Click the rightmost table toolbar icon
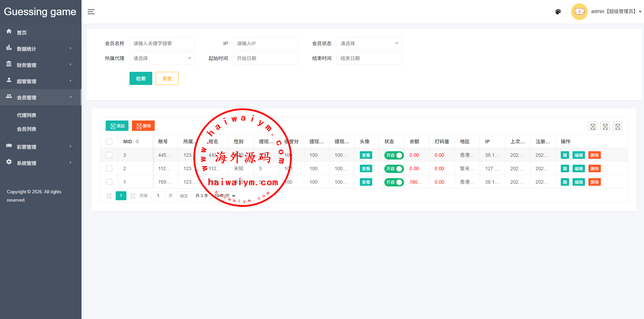This screenshot has height=319, width=644. pyautogui.click(x=617, y=126)
